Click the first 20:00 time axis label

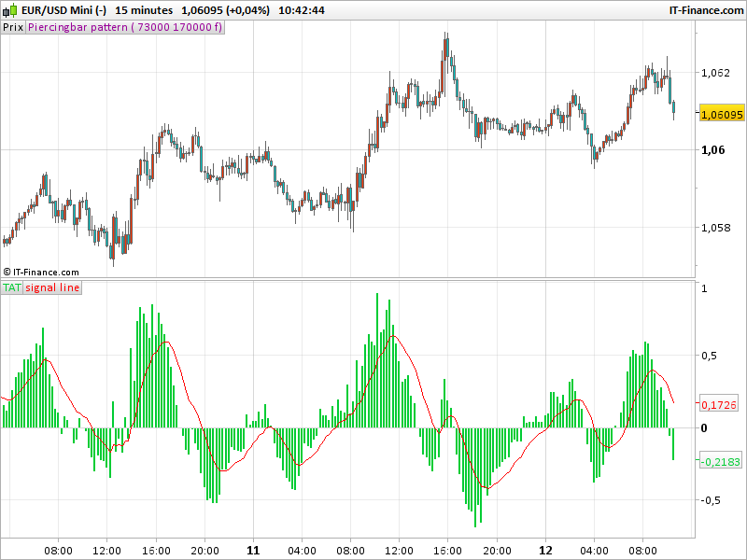(x=204, y=551)
